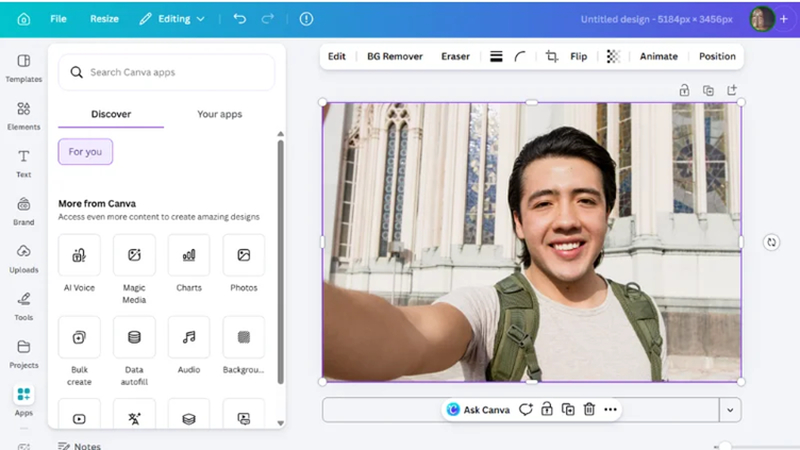
Task: Open the Tools sidebar panel
Action: 23,306
